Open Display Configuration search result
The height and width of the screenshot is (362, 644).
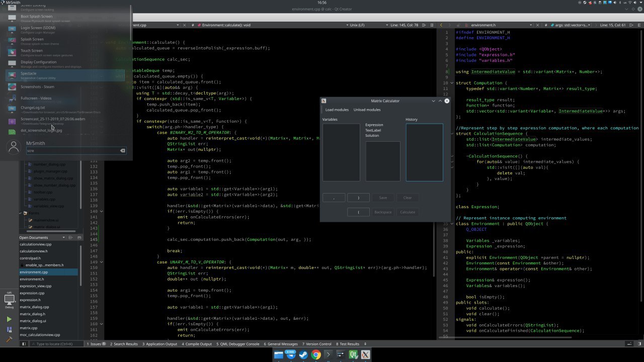[x=65, y=64]
